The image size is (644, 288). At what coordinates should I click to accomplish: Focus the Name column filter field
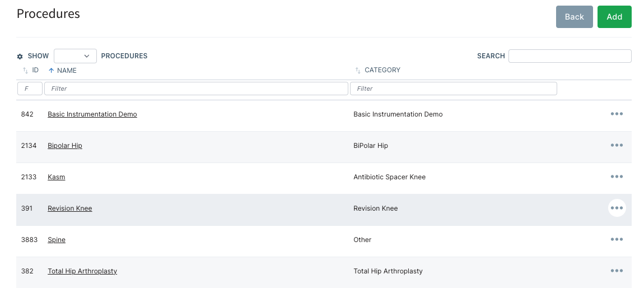196,89
